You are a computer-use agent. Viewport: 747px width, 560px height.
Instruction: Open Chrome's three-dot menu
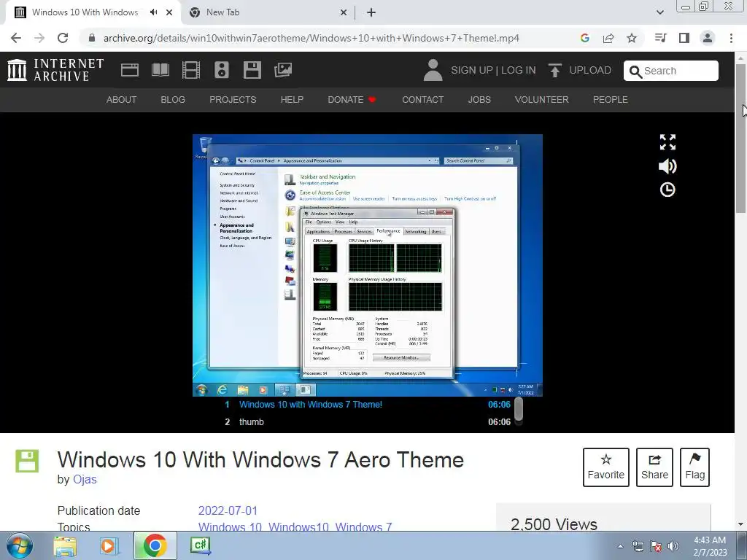(731, 38)
